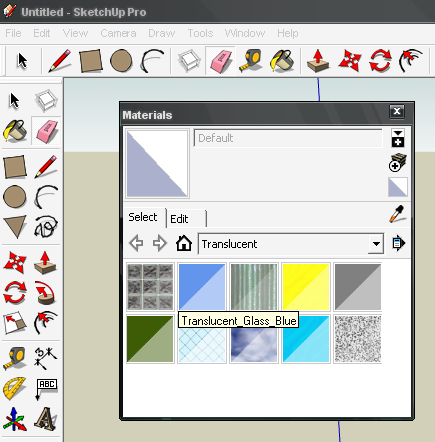Select the Arc tool in top toolbar
Screen dimensions: 435x442
point(152,61)
